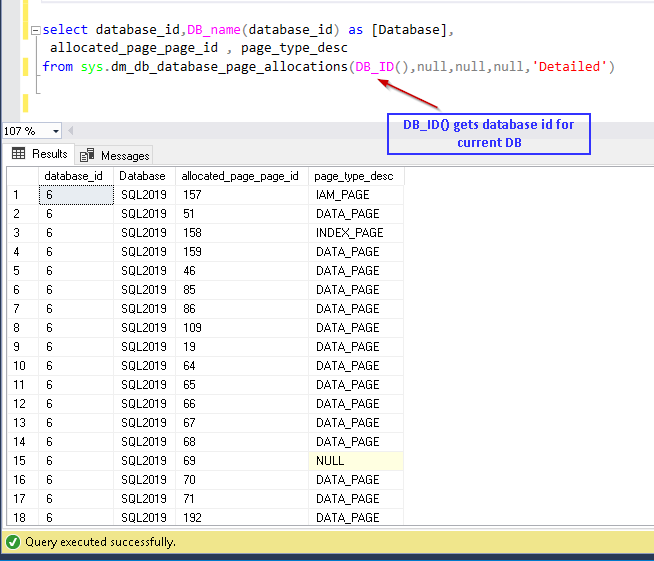
Task: Click the NULL cell in page_type_desc
Action: [355, 461]
